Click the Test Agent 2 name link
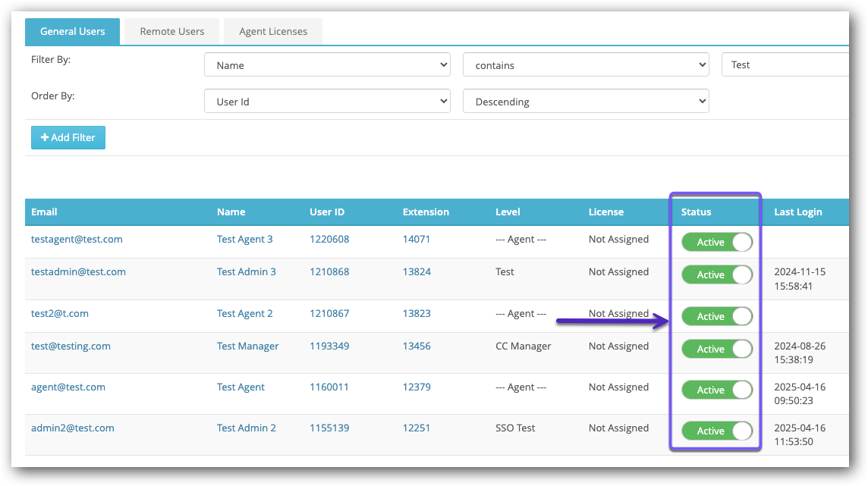 click(x=244, y=313)
